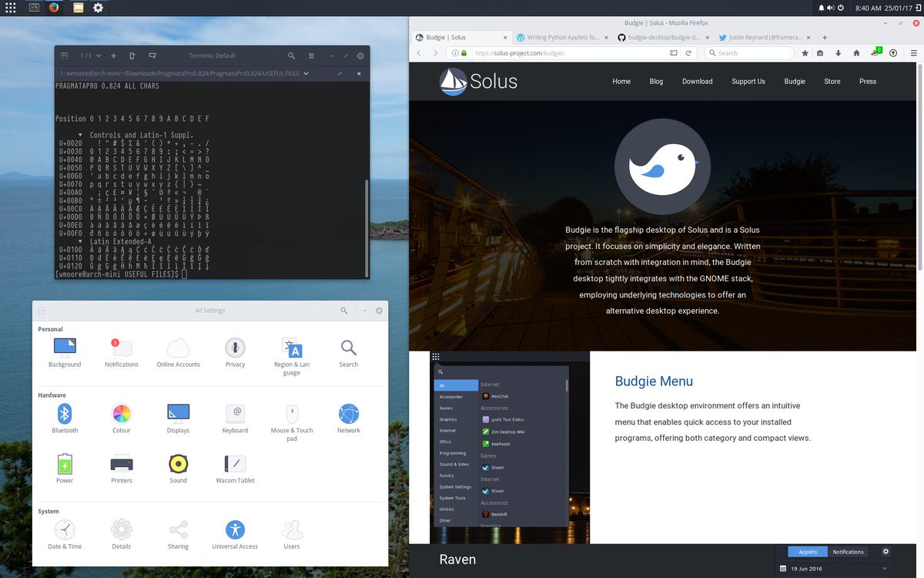Open Sharing settings

coord(178,534)
